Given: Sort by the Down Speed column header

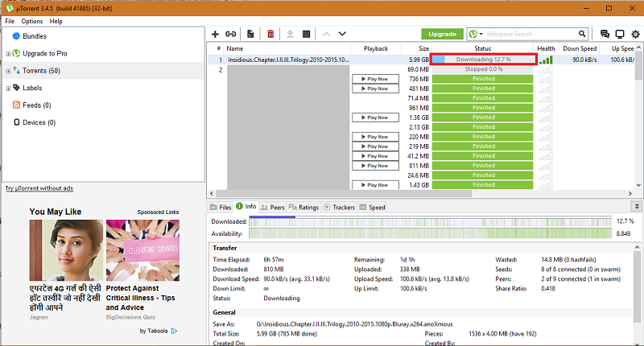Looking at the screenshot, I should (x=579, y=48).
